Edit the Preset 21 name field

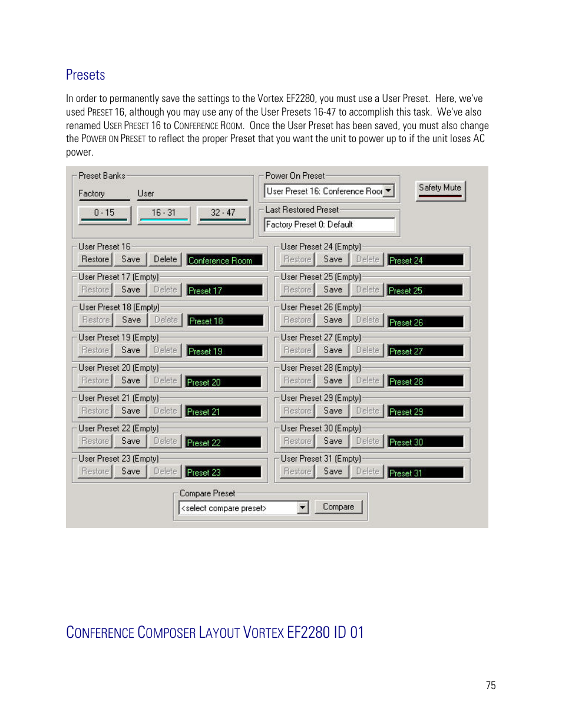point(223,411)
